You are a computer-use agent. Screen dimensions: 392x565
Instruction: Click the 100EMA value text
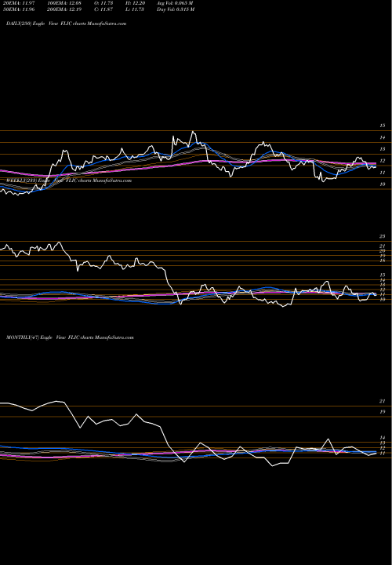[64, 2]
